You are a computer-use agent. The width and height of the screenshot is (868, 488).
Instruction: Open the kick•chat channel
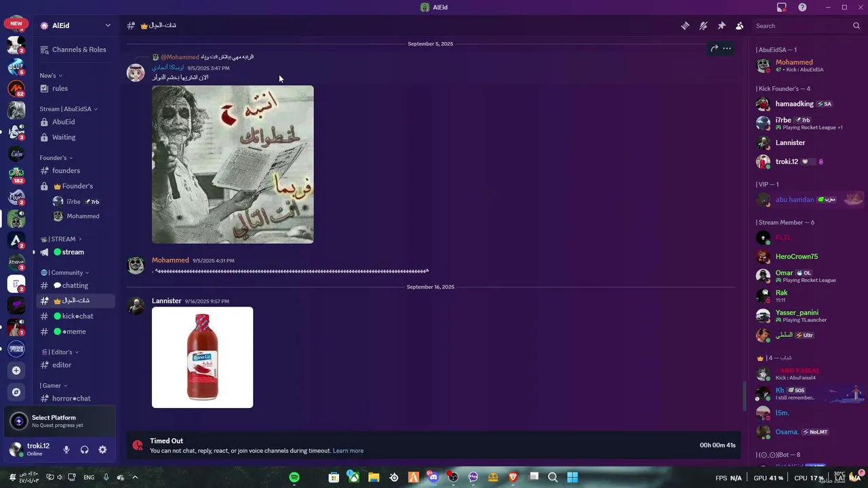75,316
